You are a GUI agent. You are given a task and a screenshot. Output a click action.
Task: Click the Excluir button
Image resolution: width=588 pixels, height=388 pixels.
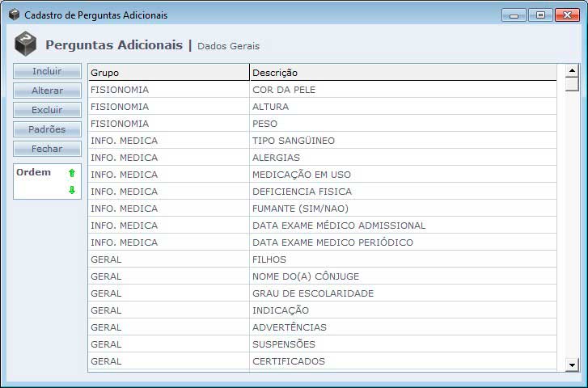(47, 110)
